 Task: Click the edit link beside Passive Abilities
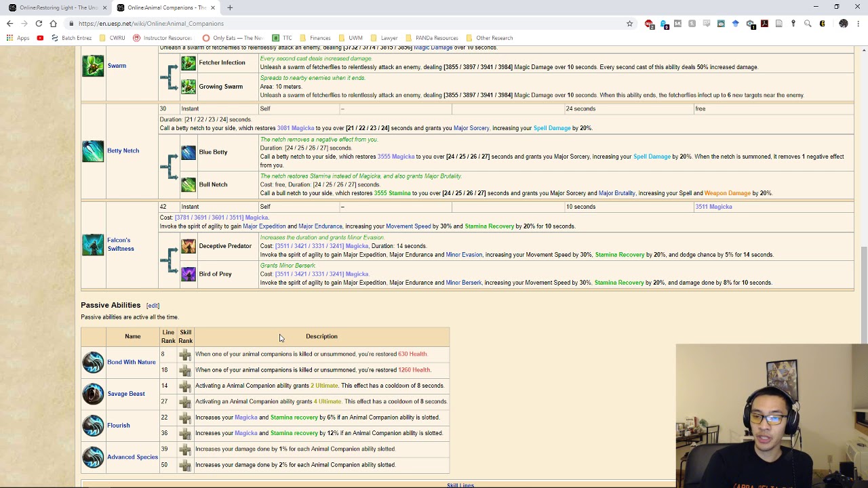[x=153, y=306]
